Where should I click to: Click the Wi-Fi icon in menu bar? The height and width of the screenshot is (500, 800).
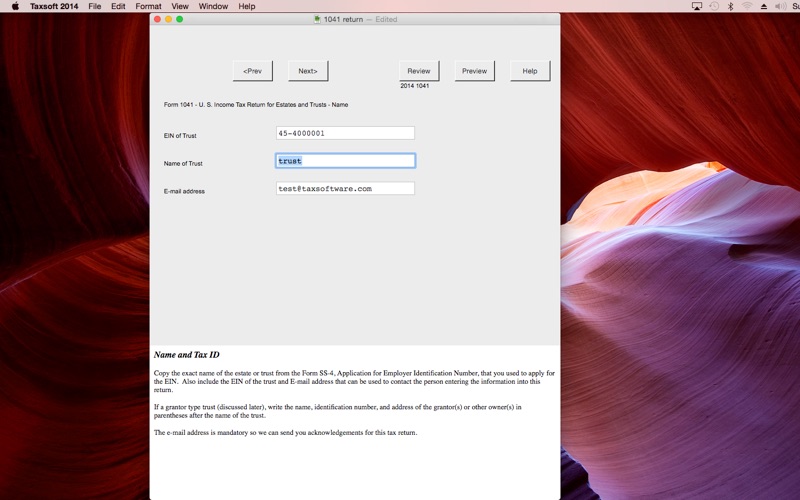click(747, 6)
